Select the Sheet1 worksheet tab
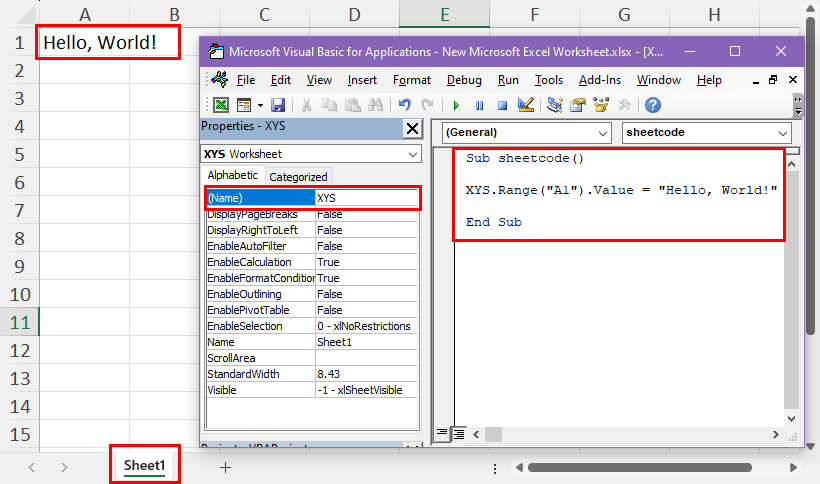820x484 pixels. 144,465
